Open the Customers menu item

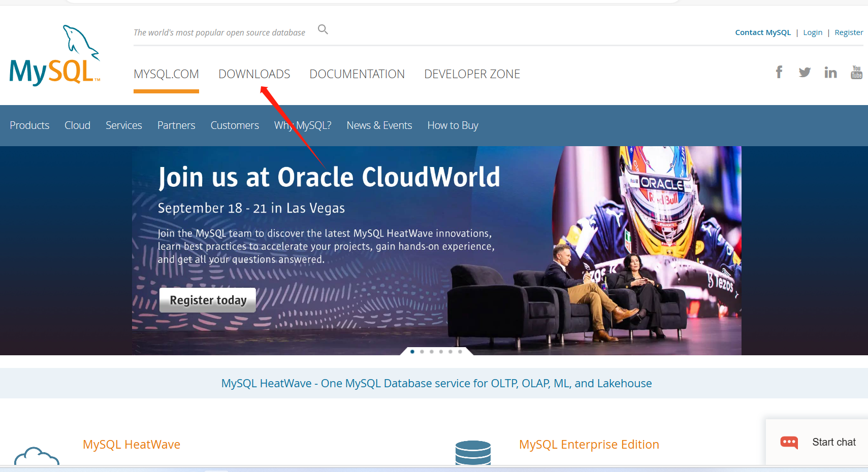235,125
